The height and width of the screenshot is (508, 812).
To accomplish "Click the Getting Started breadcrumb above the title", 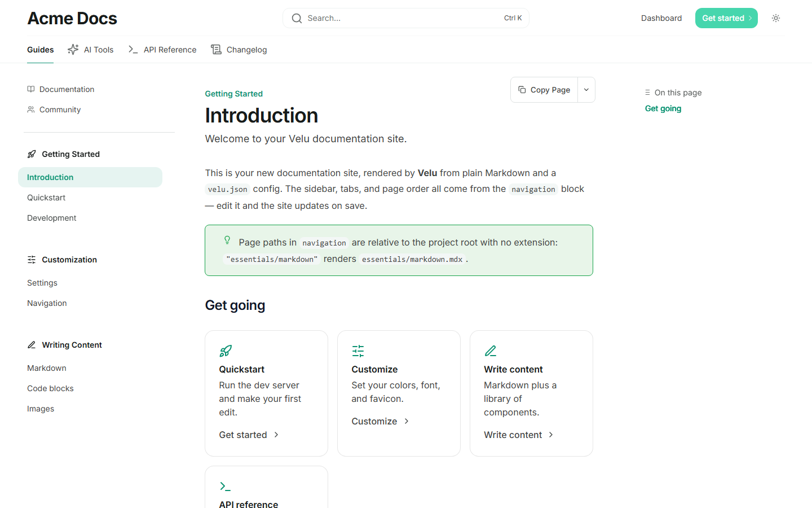I will tap(234, 94).
